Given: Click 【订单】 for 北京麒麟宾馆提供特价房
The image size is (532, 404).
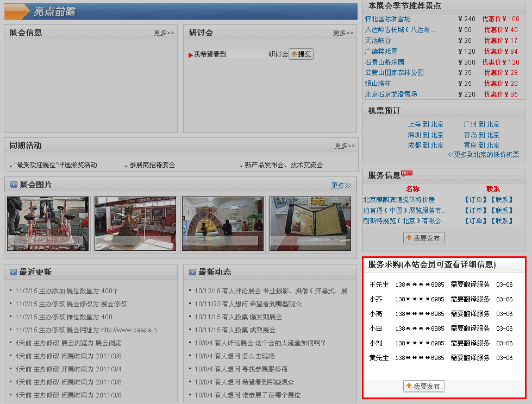Looking at the screenshot, I should pos(475,200).
